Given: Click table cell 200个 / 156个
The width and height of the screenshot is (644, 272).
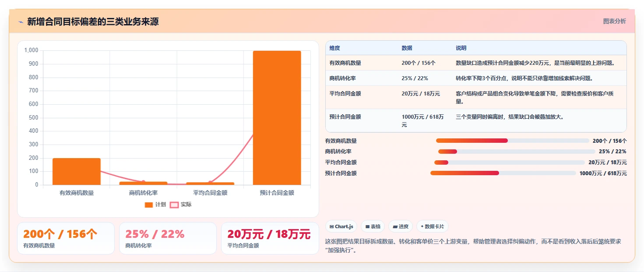Looking at the screenshot, I should click(x=419, y=63).
